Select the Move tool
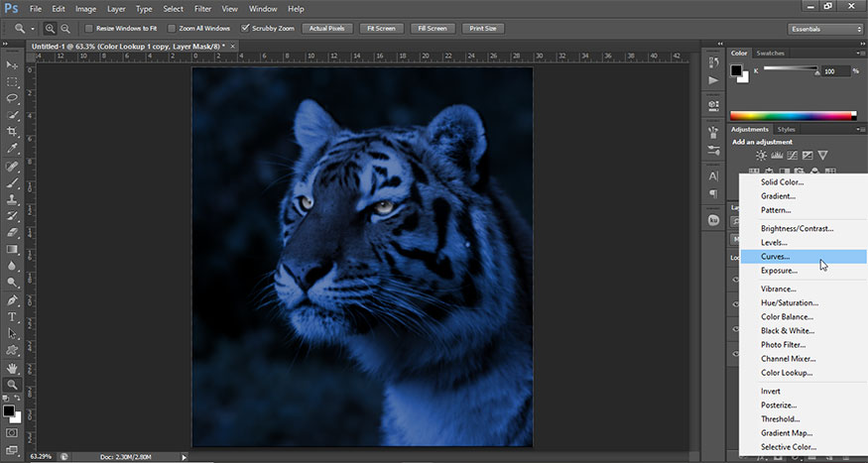The height and width of the screenshot is (463, 868). pos(12,65)
